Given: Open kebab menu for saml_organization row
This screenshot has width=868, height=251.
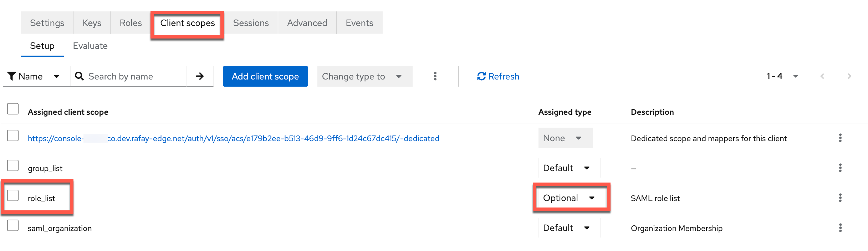Looking at the screenshot, I should [840, 228].
